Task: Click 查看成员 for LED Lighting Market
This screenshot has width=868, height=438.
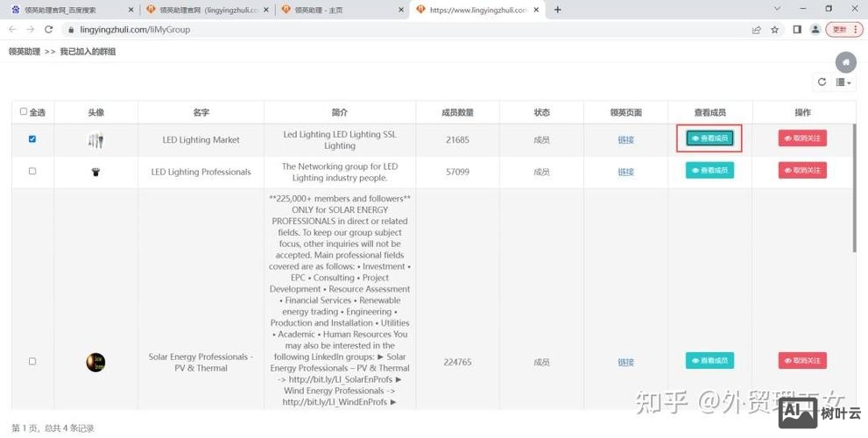Action: click(x=709, y=138)
